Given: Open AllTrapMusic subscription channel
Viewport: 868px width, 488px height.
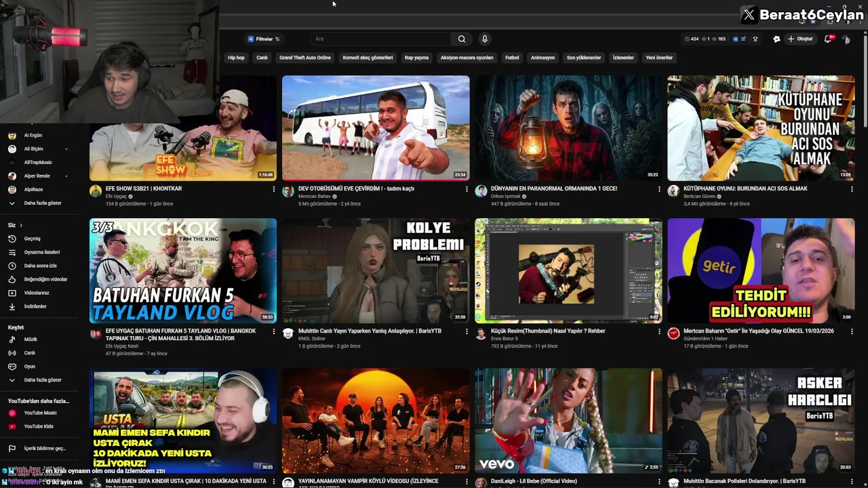Looking at the screenshot, I should click(39, 163).
